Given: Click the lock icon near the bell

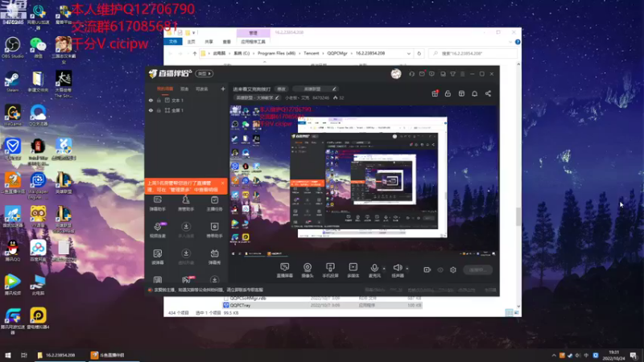Looking at the screenshot, I should point(448,93).
